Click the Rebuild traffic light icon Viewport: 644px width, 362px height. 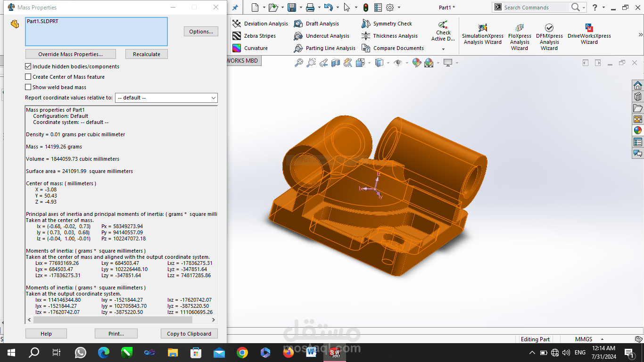click(366, 8)
